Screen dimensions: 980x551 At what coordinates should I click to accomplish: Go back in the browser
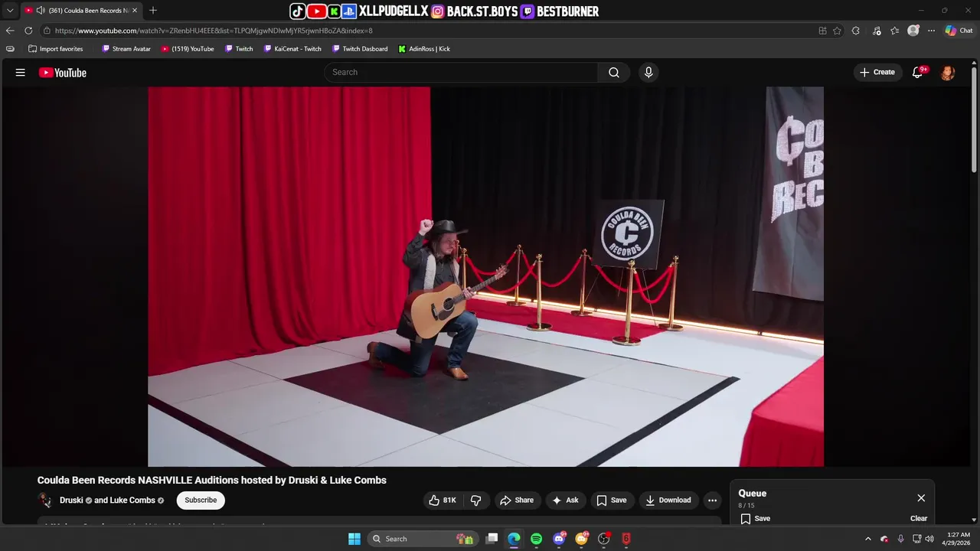point(10,31)
